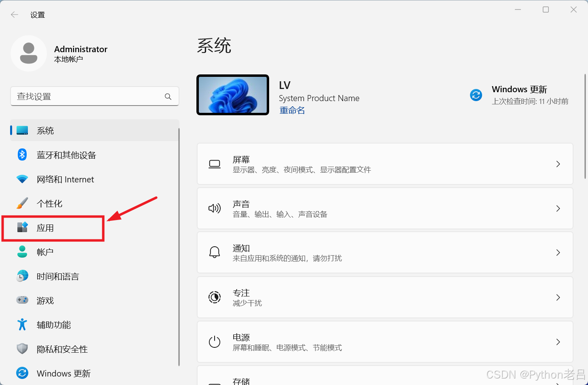This screenshot has height=385, width=588.
Task: Open the 屏幕 settings card
Action: pyautogui.click(x=385, y=164)
